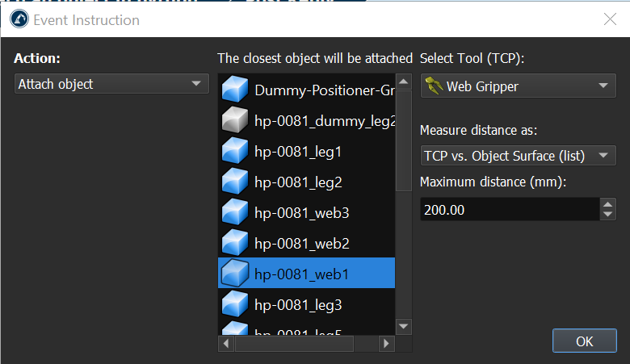This screenshot has width=630, height=364.
Task: Open the Action dropdown showing Attach object
Action: [111, 84]
